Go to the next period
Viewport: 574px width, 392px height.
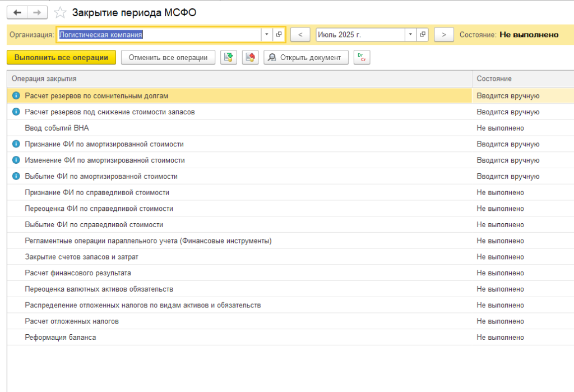coord(444,35)
